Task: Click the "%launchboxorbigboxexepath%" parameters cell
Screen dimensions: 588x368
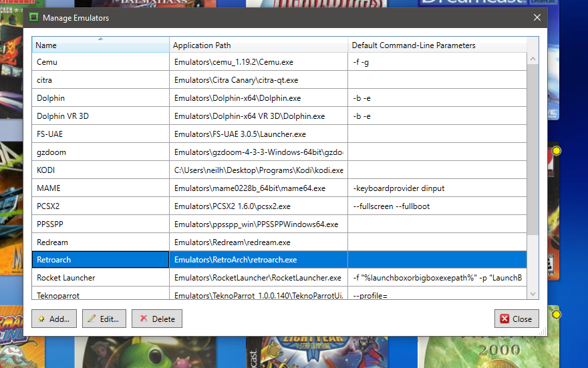Action: (x=437, y=278)
